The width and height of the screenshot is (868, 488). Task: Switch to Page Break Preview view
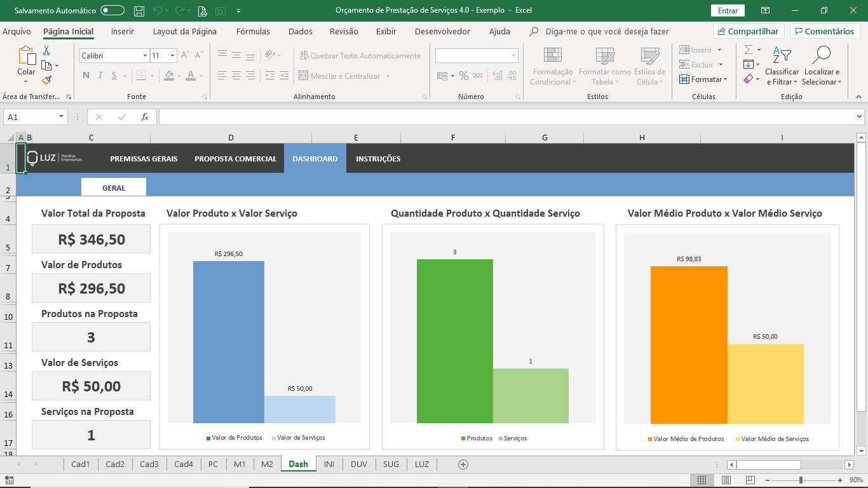(x=751, y=480)
